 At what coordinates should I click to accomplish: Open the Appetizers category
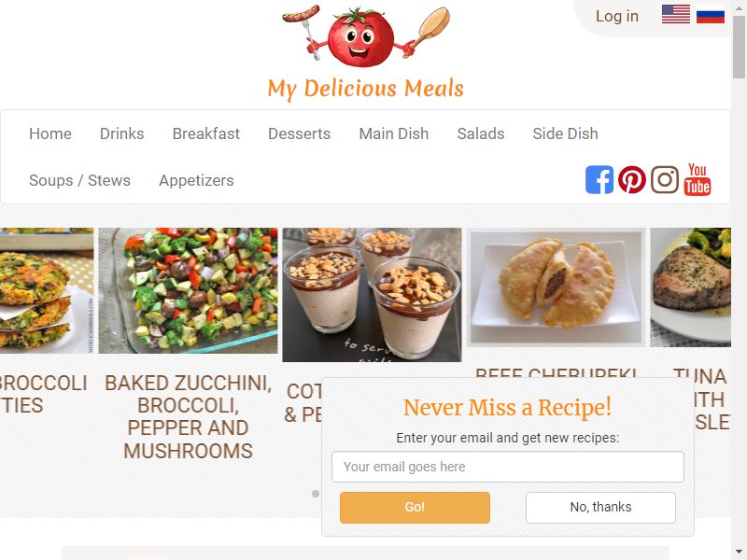click(x=196, y=180)
